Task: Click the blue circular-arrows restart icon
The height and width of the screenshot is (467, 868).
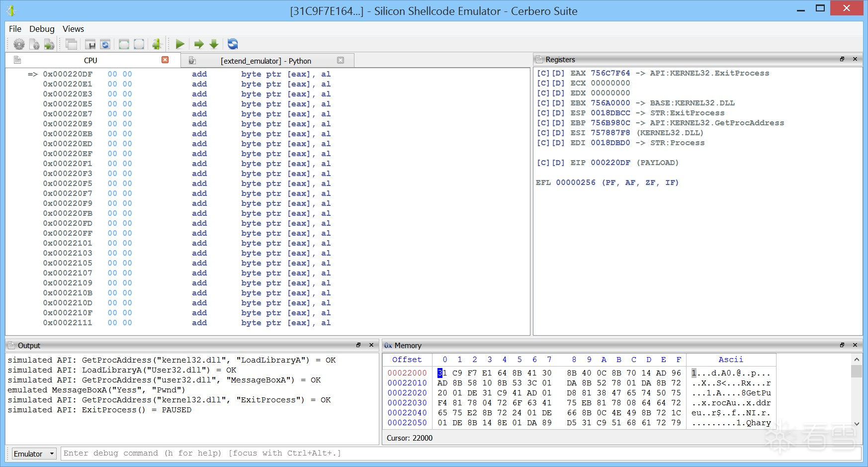Action: (x=233, y=44)
